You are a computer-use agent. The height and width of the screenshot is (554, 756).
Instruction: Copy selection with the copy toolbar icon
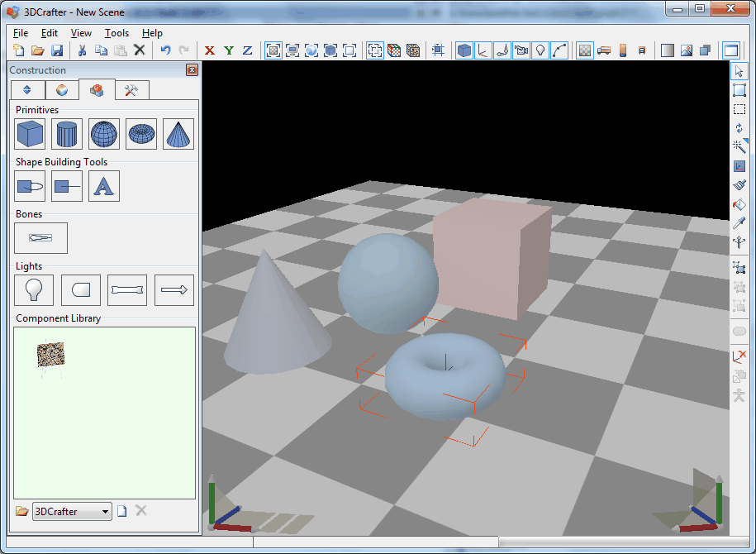click(x=101, y=50)
